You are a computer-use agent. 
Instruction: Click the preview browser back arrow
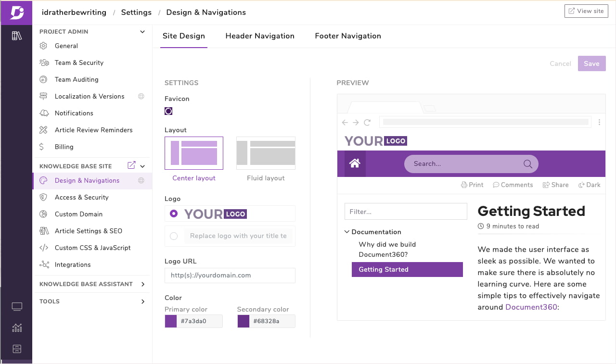click(x=345, y=123)
